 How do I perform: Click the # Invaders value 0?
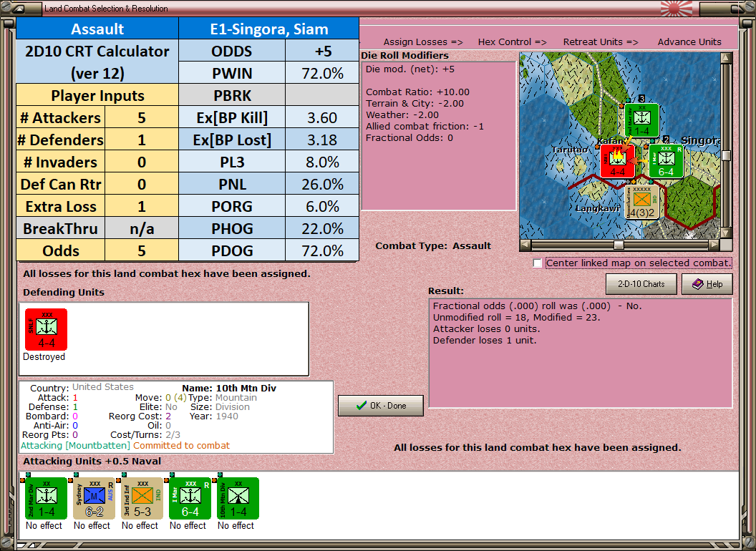(142, 162)
